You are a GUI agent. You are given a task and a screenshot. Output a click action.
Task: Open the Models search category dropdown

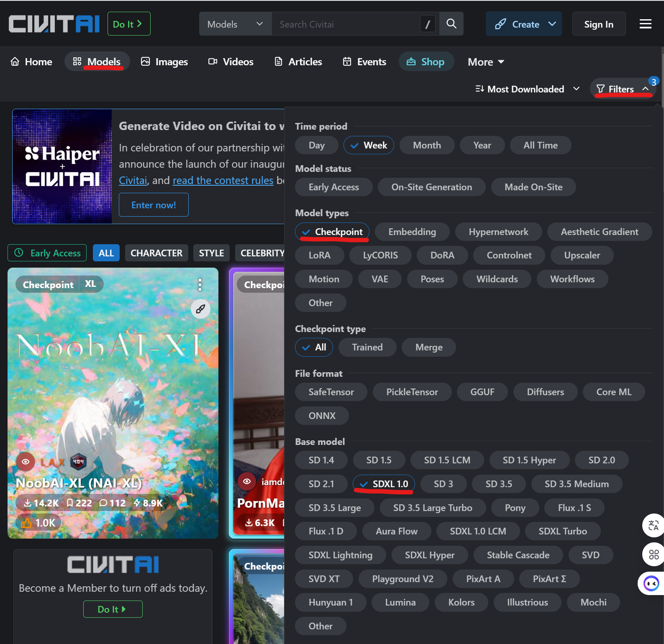[x=235, y=24]
